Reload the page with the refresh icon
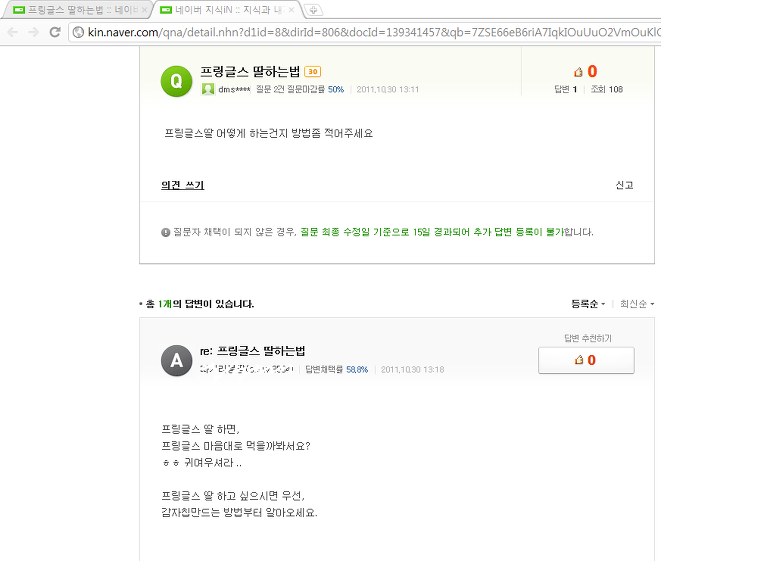Viewport: 764px width, 561px height. pyautogui.click(x=55, y=32)
